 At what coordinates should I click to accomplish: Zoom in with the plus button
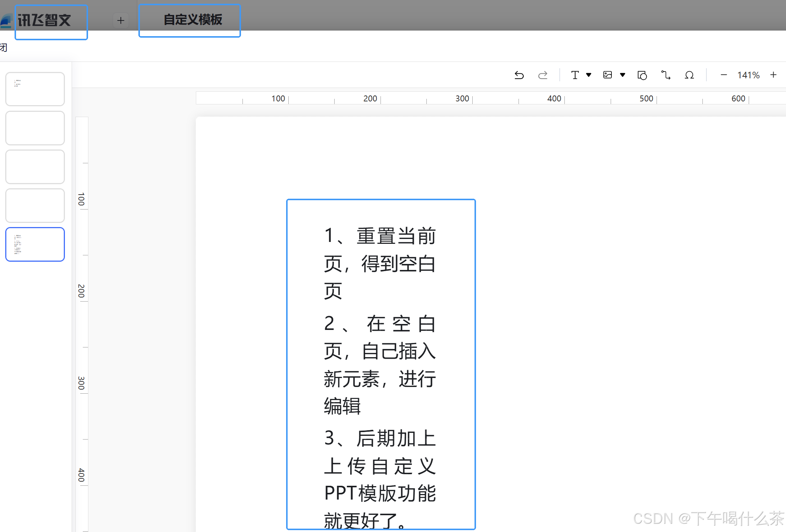pyautogui.click(x=774, y=75)
